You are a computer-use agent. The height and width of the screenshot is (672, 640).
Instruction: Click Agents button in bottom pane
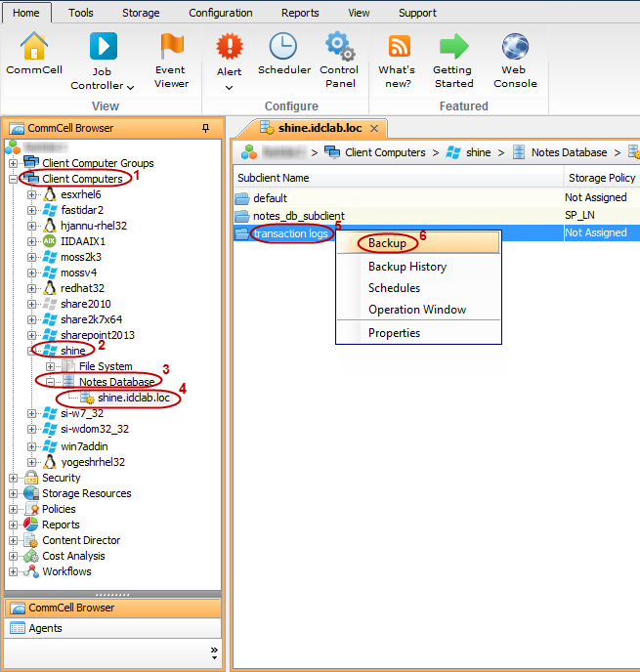pos(45,628)
